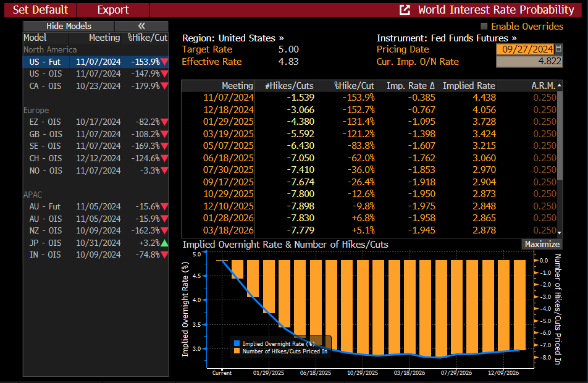Select the NZ - OIS model row
This screenshot has height=383, width=588.
[96, 230]
